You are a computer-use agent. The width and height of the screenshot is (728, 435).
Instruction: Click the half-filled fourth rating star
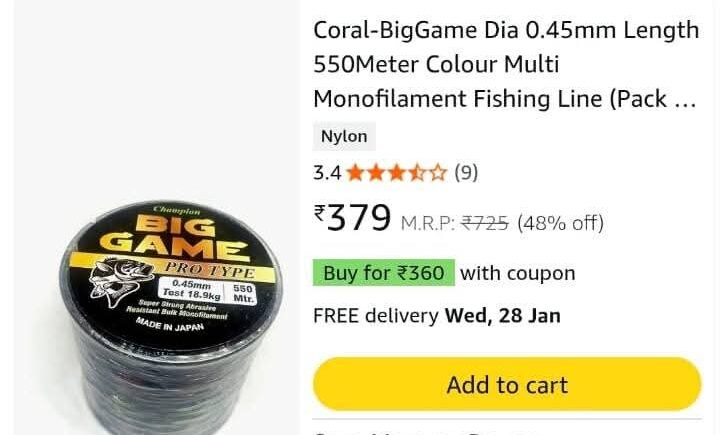(417, 173)
